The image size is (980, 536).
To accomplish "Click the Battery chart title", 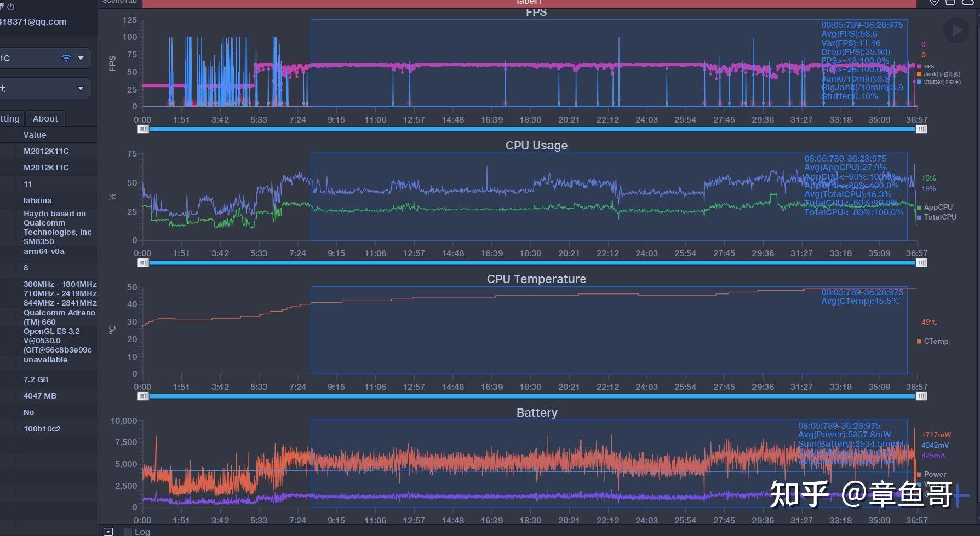I will point(536,412).
